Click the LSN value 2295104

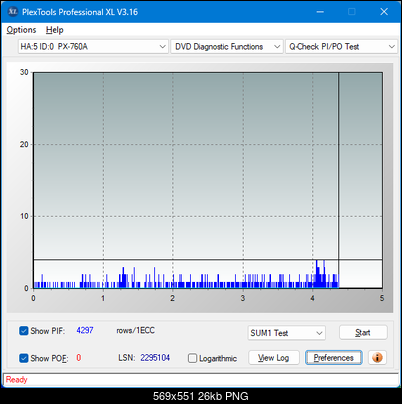tap(155, 358)
